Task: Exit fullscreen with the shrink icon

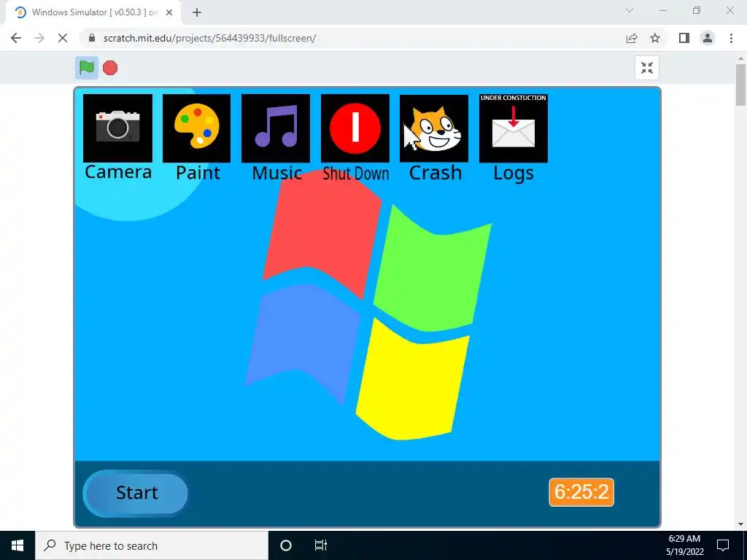Action: (646, 68)
